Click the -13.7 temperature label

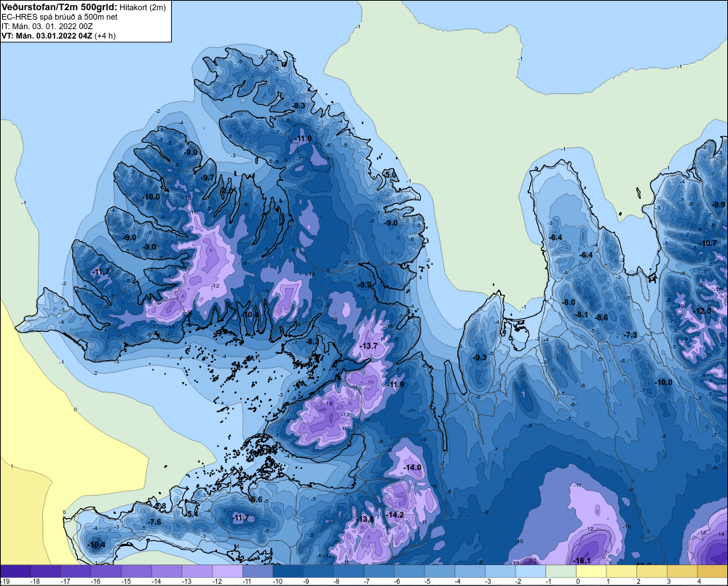(369, 346)
